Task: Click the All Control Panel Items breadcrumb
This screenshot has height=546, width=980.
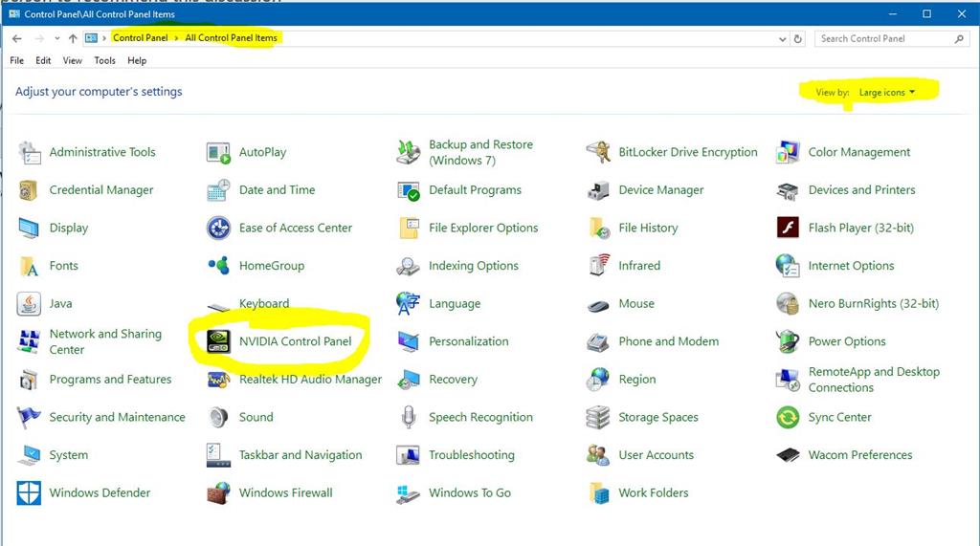Action: (231, 38)
